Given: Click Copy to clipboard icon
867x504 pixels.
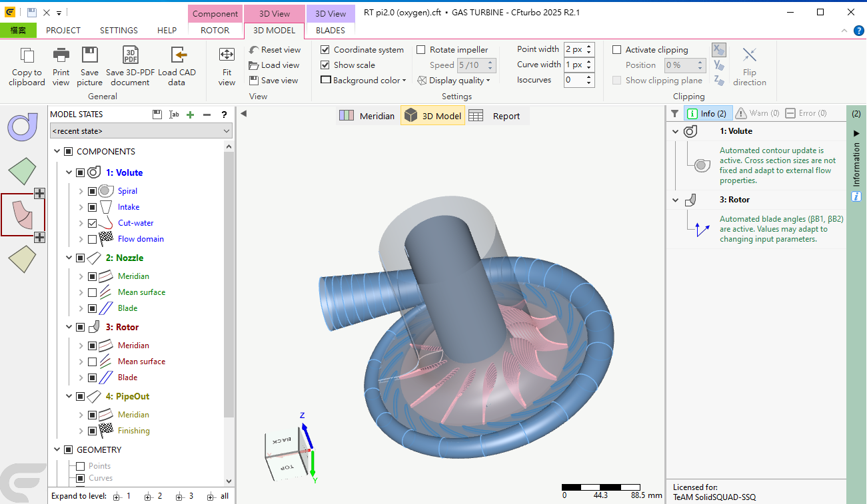Looking at the screenshot, I should tap(27, 56).
